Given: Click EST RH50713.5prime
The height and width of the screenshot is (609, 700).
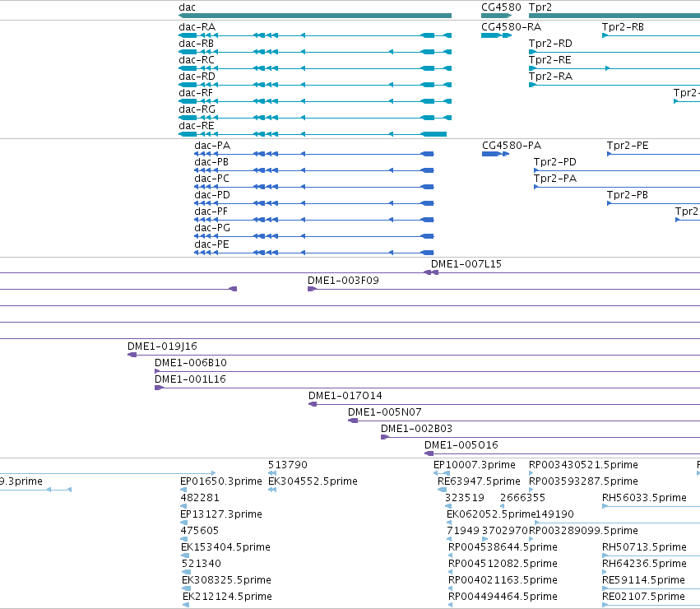Looking at the screenshot, I should tap(644, 548).
